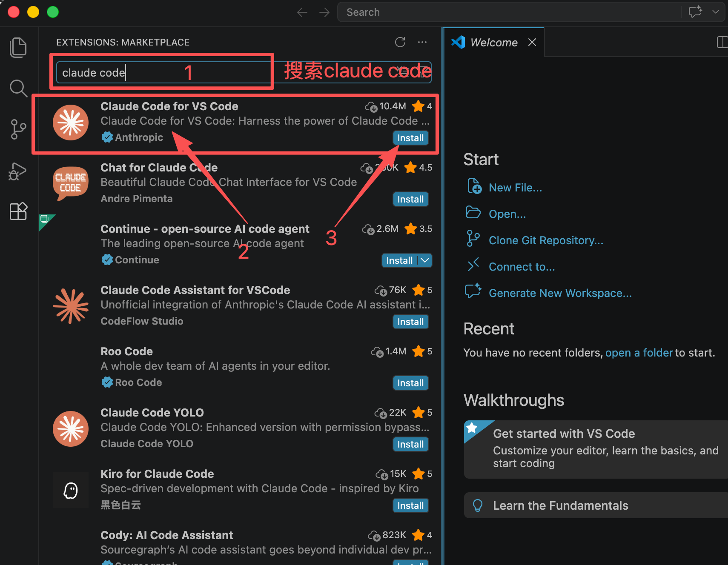
Task: Open the 'Continue - open-source AI code agent' title
Action: point(205,229)
